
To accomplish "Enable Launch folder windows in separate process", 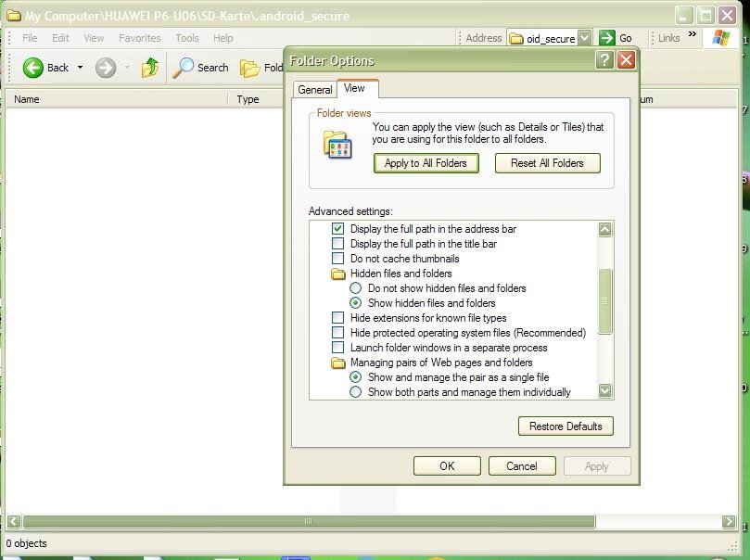I will click(x=337, y=347).
